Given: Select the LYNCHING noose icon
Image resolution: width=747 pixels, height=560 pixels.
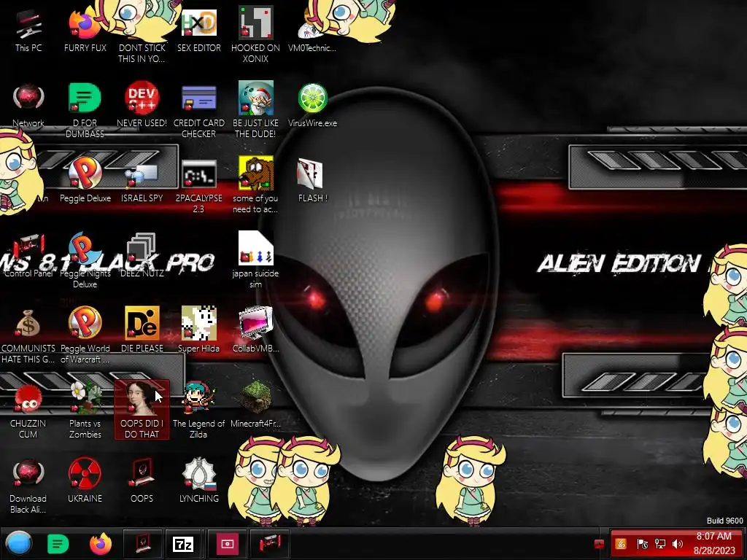Looking at the screenshot, I should tap(198, 481).
